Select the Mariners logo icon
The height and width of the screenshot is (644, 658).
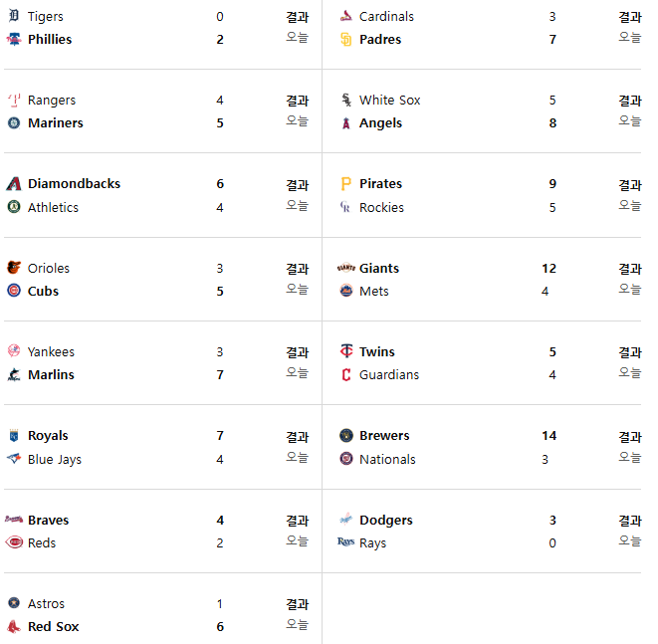(14, 122)
